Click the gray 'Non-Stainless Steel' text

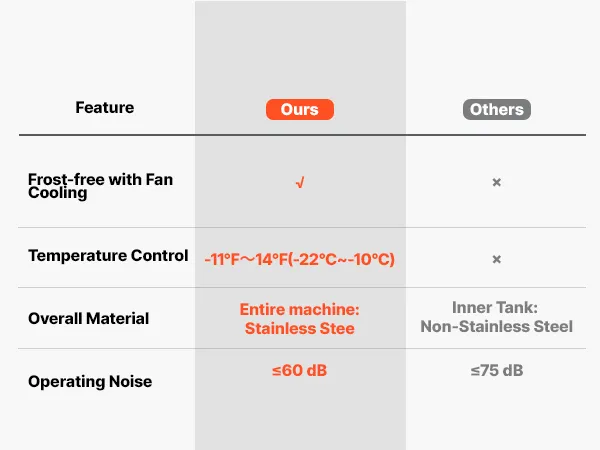tap(496, 326)
